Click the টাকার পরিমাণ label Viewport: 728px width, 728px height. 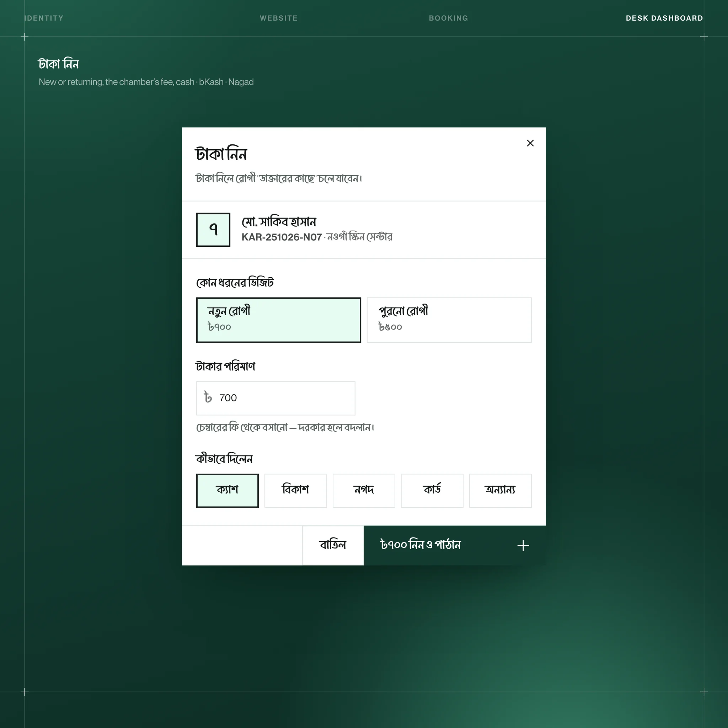(225, 366)
